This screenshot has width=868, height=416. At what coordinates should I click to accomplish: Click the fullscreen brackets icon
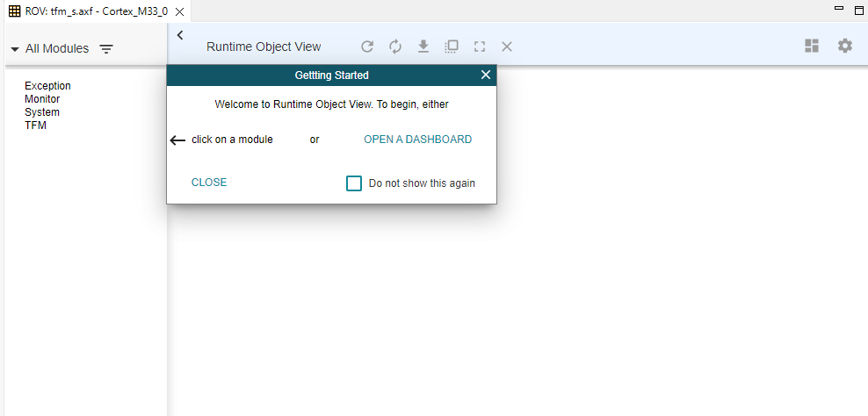[480, 47]
